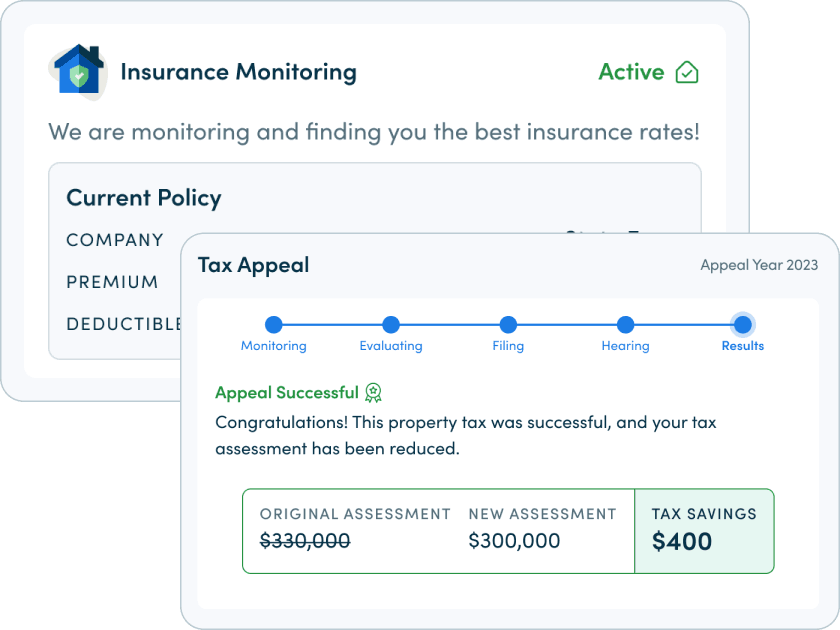The height and width of the screenshot is (630, 840).
Task: Click the progress line between Filing and Hearing
Action: pyautogui.click(x=566, y=325)
